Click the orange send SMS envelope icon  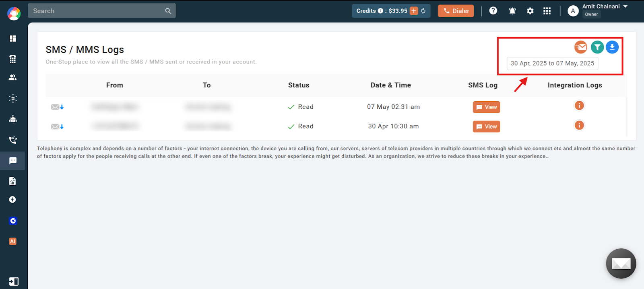[x=581, y=47]
